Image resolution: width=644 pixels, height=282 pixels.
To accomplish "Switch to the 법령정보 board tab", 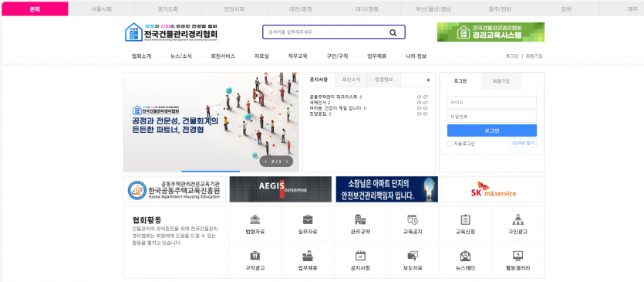I will pos(384,80).
